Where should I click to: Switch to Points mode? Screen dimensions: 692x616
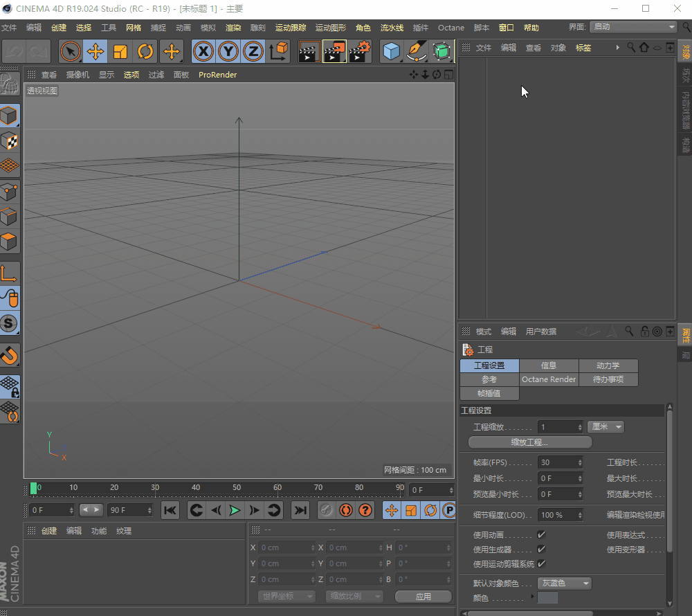click(10, 192)
